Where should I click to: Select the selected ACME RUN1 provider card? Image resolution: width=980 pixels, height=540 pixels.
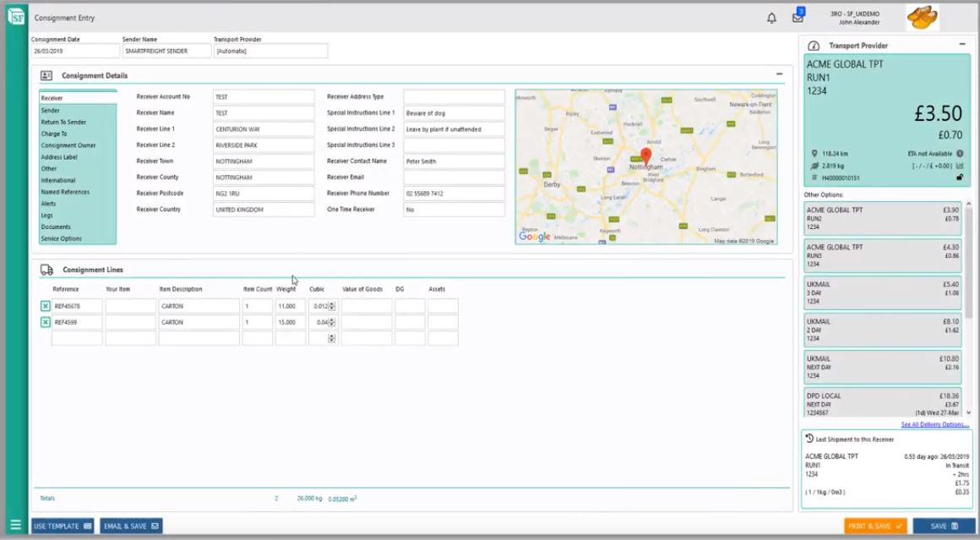887,120
